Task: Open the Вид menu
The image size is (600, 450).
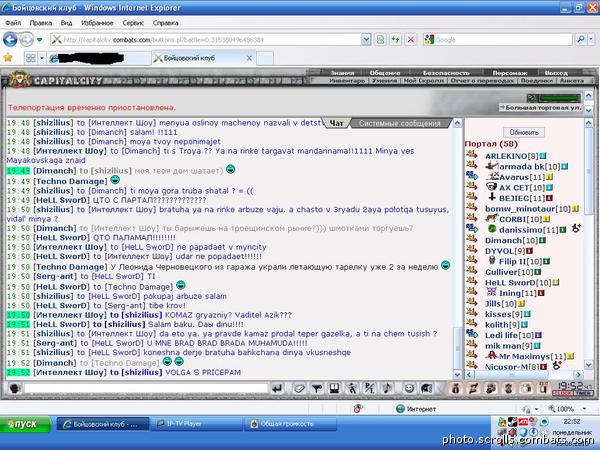Action: click(x=66, y=23)
